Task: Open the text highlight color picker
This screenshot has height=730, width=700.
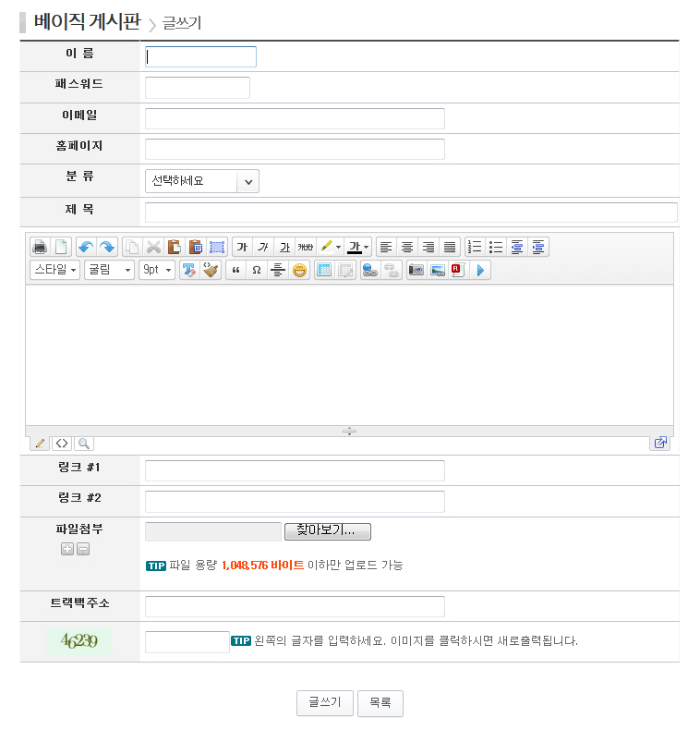Action: pos(331,247)
